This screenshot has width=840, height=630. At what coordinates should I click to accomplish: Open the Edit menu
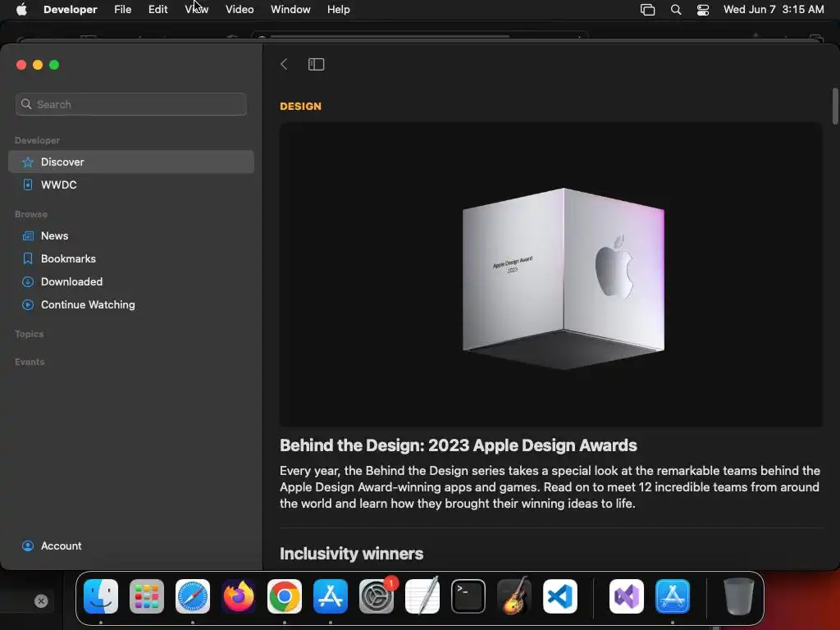[158, 10]
